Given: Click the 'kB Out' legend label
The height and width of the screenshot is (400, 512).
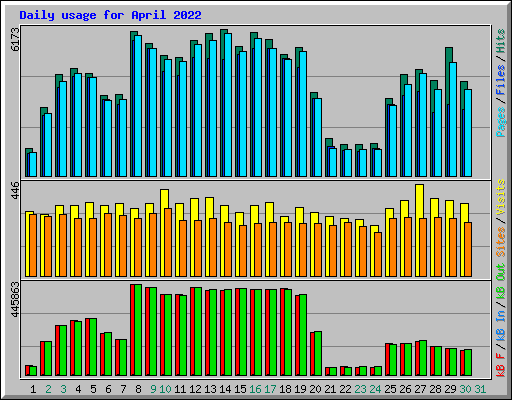Looking at the screenshot, I should (x=500, y=281).
